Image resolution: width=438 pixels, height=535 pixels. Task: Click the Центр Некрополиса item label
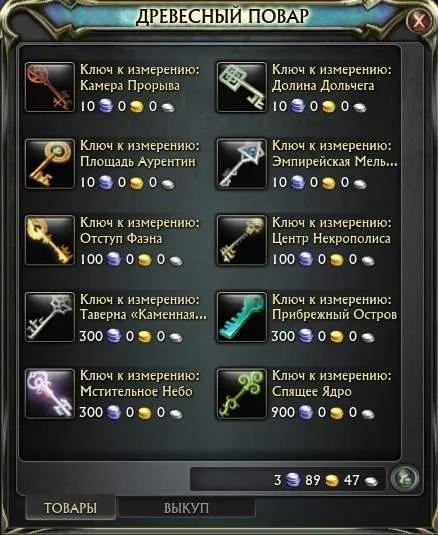pyautogui.click(x=331, y=238)
